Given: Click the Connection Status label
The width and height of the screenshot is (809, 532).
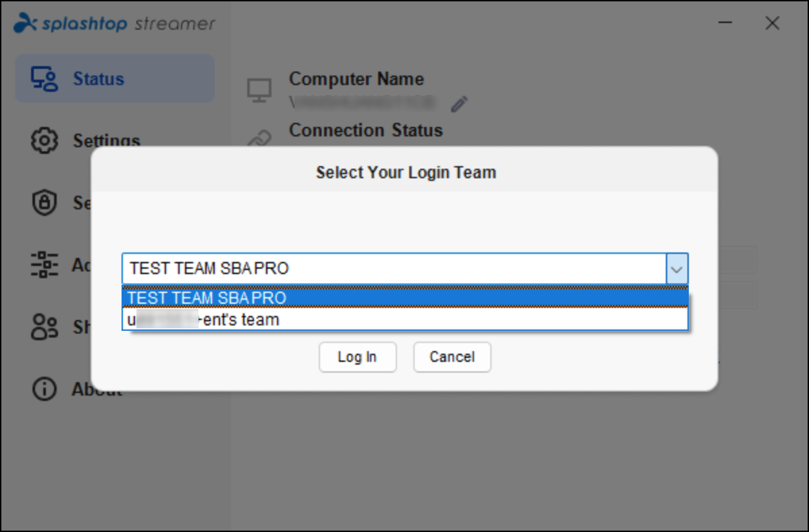Looking at the screenshot, I should 366,130.
